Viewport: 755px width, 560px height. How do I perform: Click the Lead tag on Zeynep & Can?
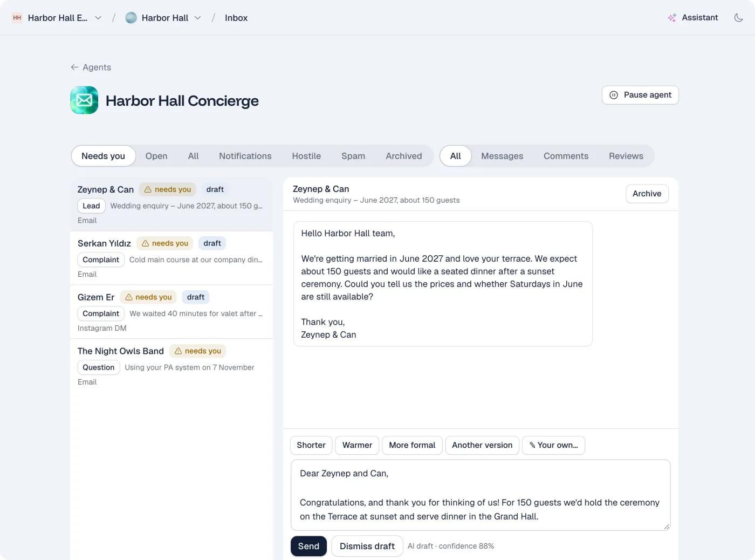point(91,206)
